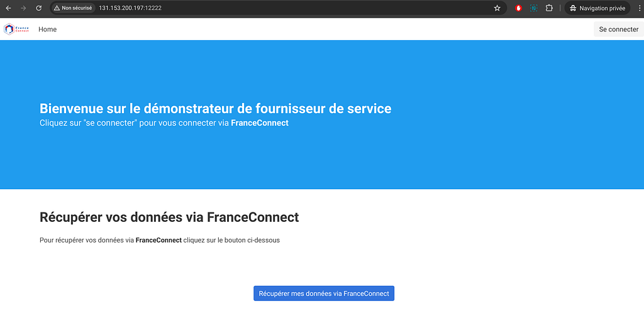Open the Home menu item
Image resolution: width=644 pixels, height=318 pixels.
(x=48, y=30)
